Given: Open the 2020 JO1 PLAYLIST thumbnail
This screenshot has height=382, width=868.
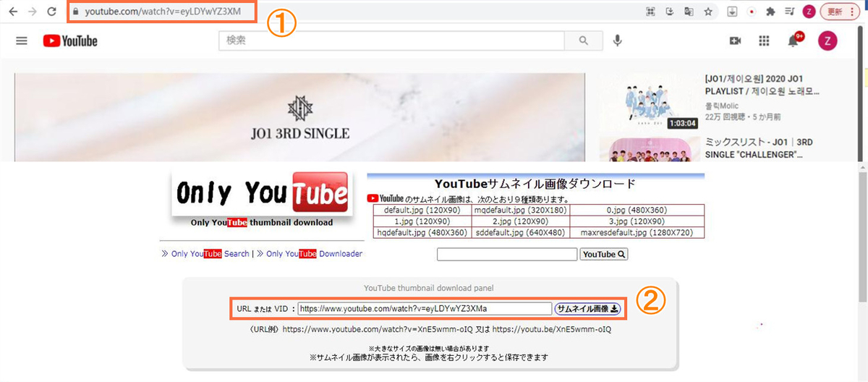Looking at the screenshot, I should pos(650,100).
